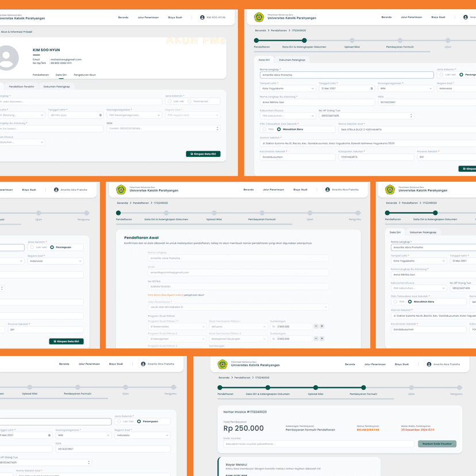Open the Jalur USM Gelombang 01 dropdown
The image size is (476, 476).
239,307
